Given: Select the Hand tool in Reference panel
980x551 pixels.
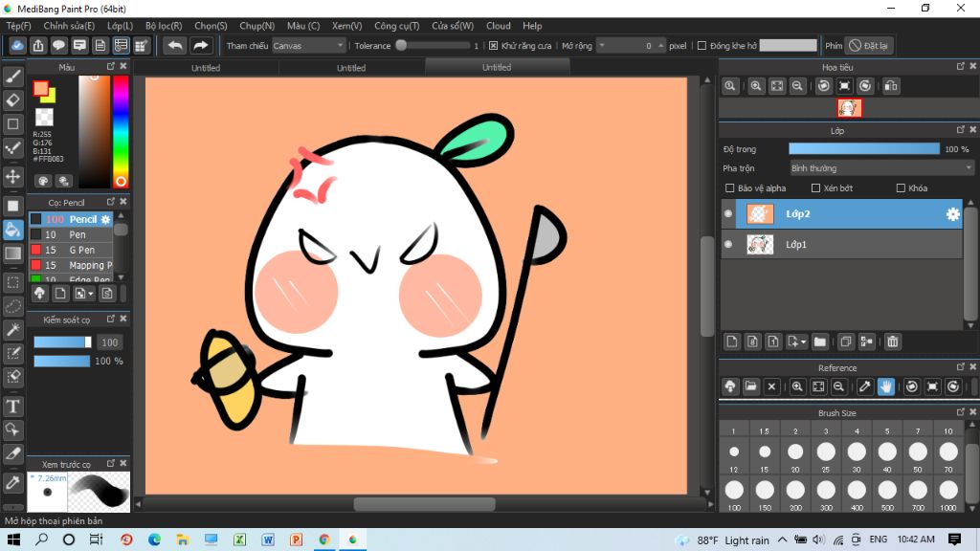Looking at the screenshot, I should tap(886, 386).
